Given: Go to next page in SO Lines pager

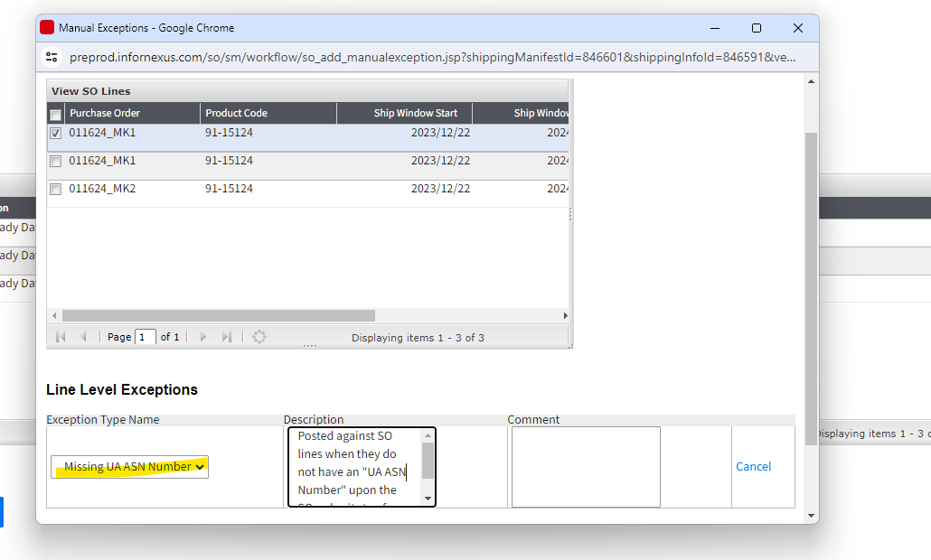Looking at the screenshot, I should click(x=203, y=337).
